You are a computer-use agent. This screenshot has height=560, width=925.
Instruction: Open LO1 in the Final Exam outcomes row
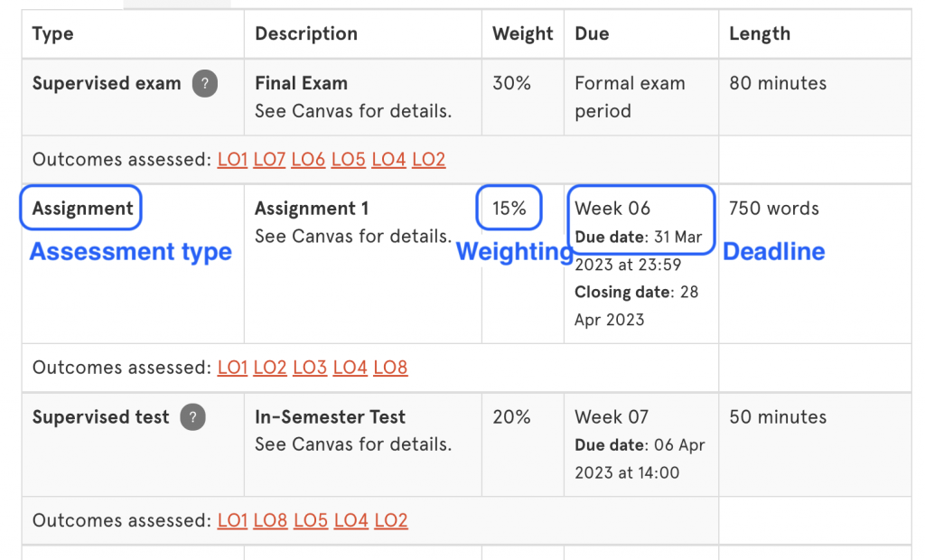coord(232,159)
